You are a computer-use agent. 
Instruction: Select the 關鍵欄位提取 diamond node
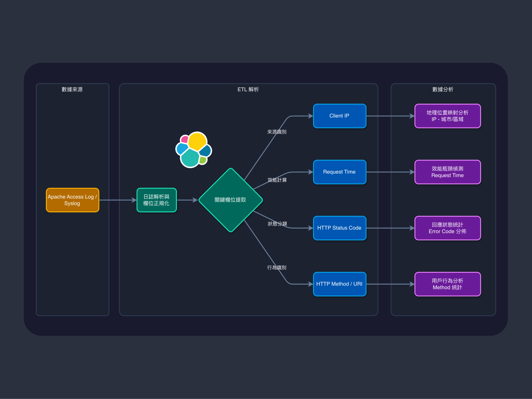tap(230, 200)
